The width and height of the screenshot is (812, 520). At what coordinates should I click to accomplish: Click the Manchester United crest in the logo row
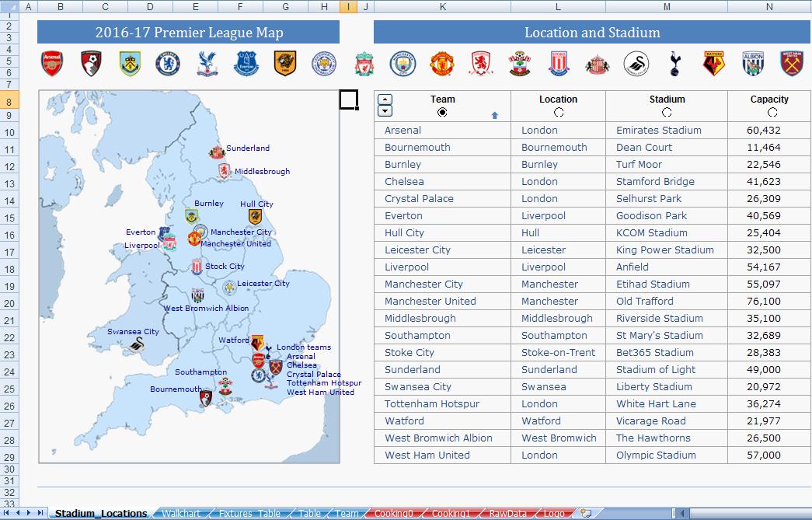pyautogui.click(x=441, y=64)
